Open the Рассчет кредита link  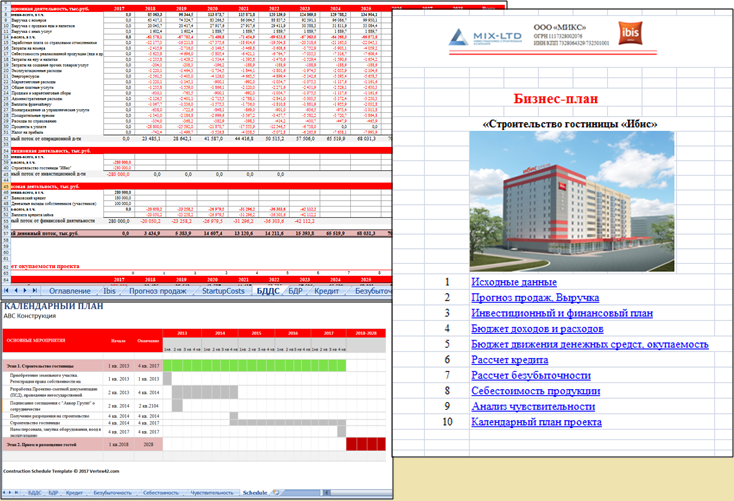(509, 359)
